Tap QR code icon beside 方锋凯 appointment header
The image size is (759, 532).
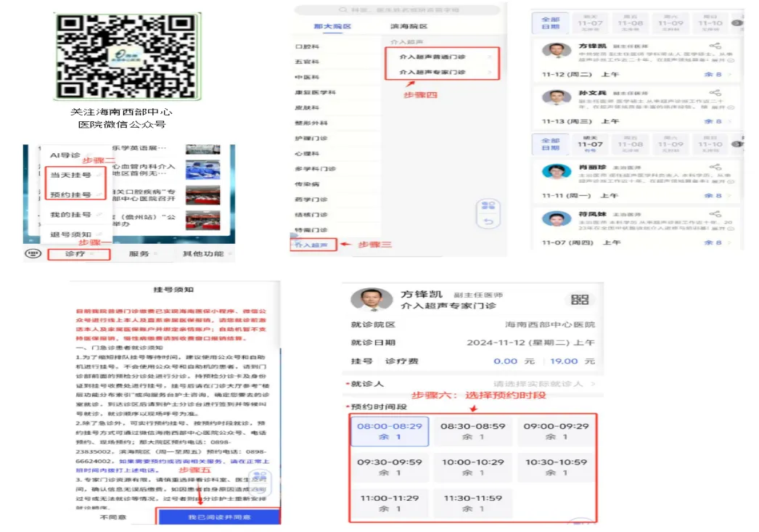pos(580,300)
